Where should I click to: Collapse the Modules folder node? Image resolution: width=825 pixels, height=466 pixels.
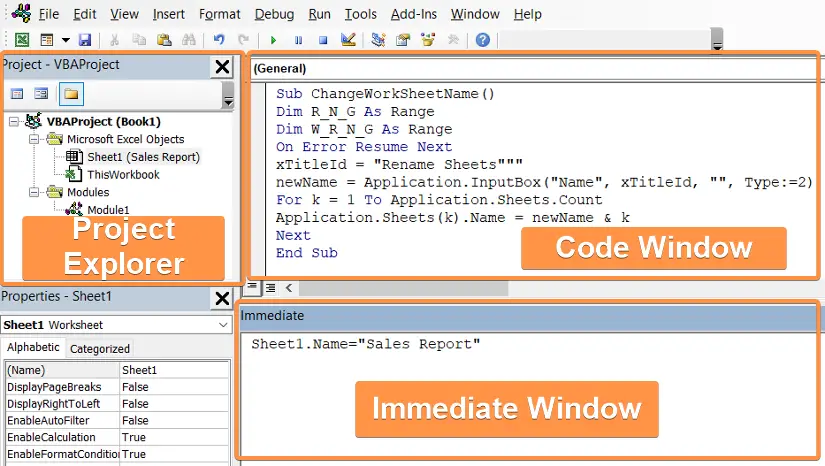coord(34,192)
